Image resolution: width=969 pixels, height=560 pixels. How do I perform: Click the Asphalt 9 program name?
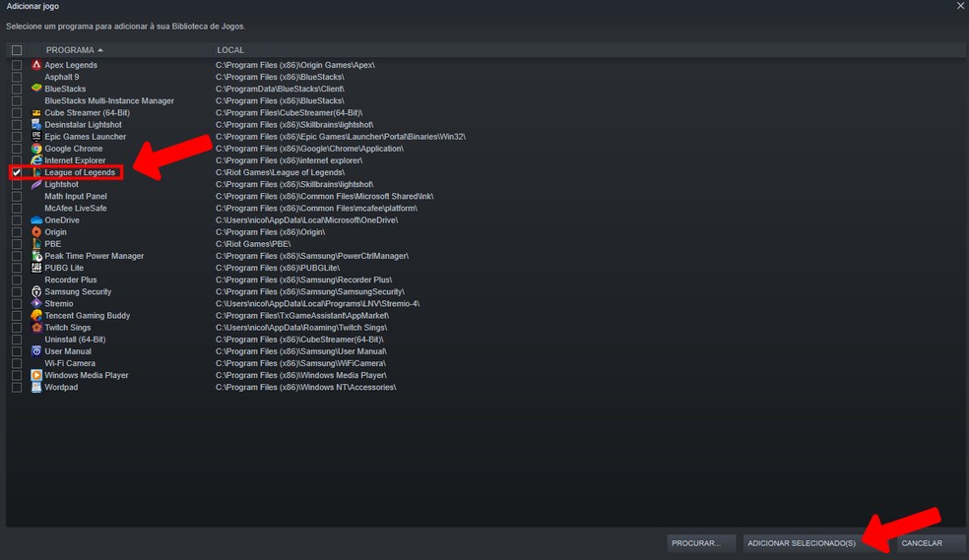point(62,77)
